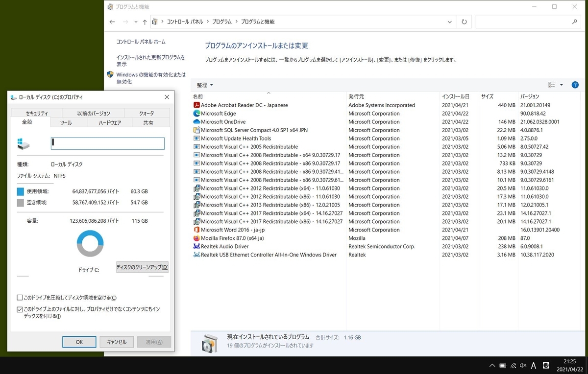Switch to the セキュリティ tab
The width and height of the screenshot is (588, 374).
(37, 113)
